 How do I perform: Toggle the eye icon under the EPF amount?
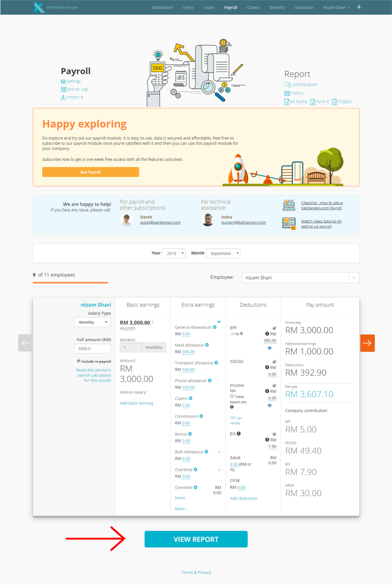coord(270,348)
